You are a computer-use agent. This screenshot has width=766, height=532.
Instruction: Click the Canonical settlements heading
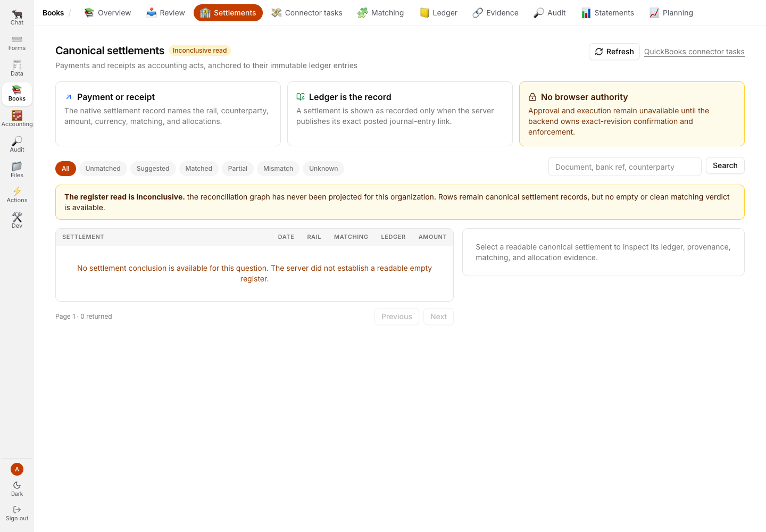(110, 51)
